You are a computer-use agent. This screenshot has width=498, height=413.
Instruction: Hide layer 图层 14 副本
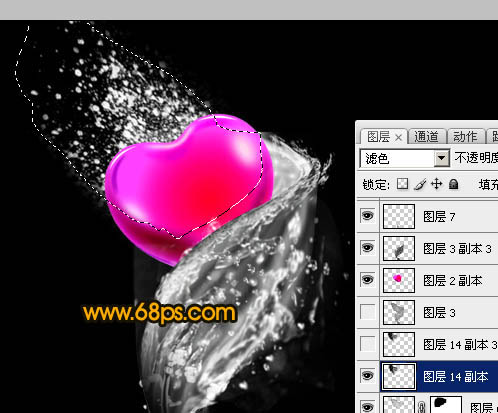coord(368,376)
